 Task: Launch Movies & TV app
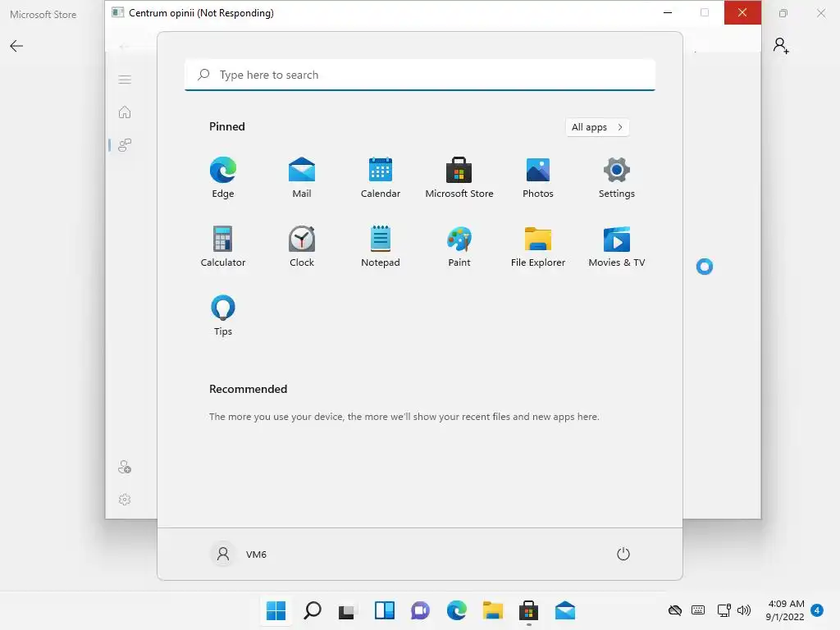click(617, 246)
